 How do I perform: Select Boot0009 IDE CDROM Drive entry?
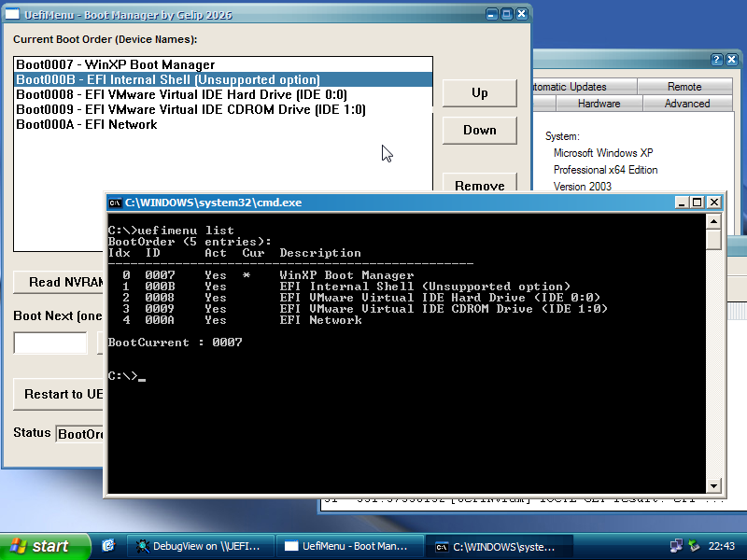click(x=223, y=109)
